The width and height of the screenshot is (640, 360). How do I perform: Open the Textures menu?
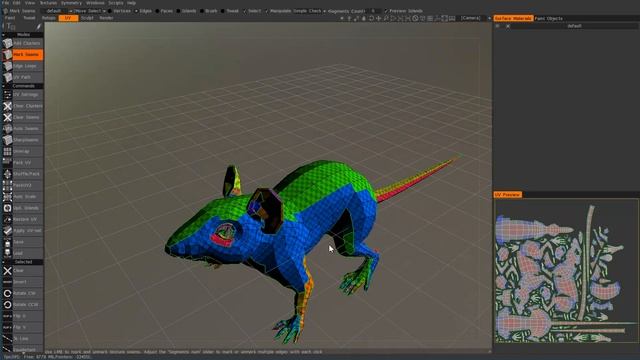(48, 3)
